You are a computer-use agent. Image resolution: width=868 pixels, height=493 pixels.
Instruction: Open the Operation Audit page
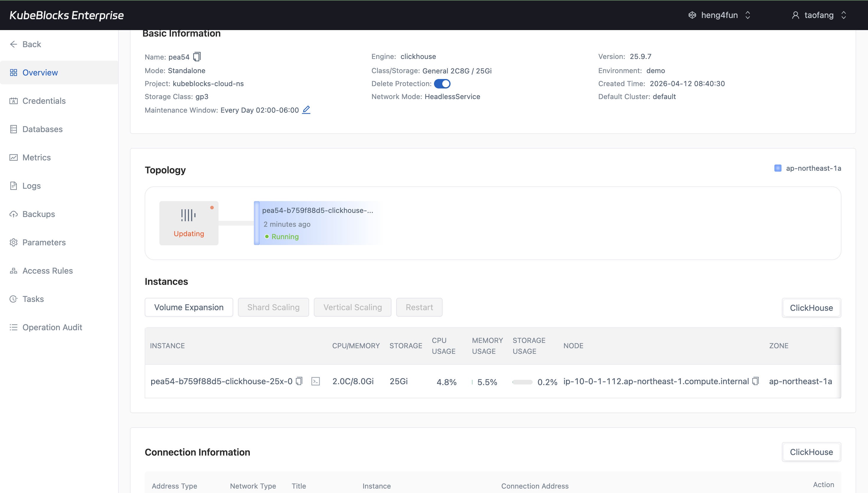click(52, 327)
